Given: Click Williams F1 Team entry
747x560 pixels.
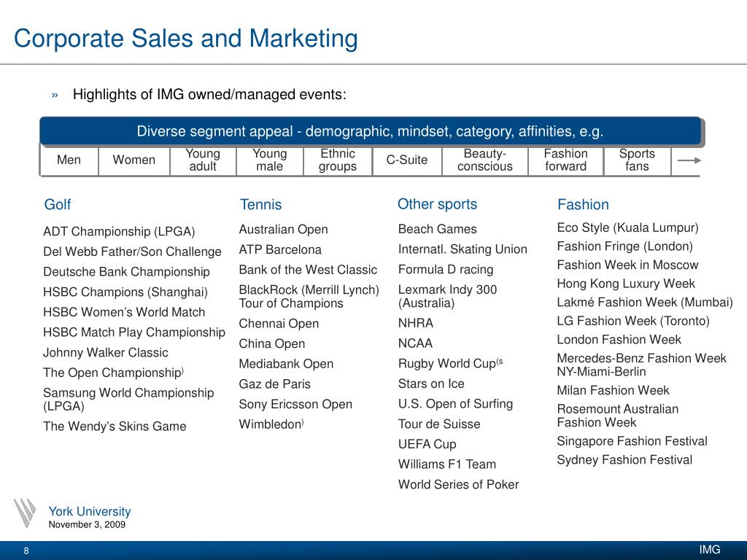Looking at the screenshot, I should [x=447, y=464].
